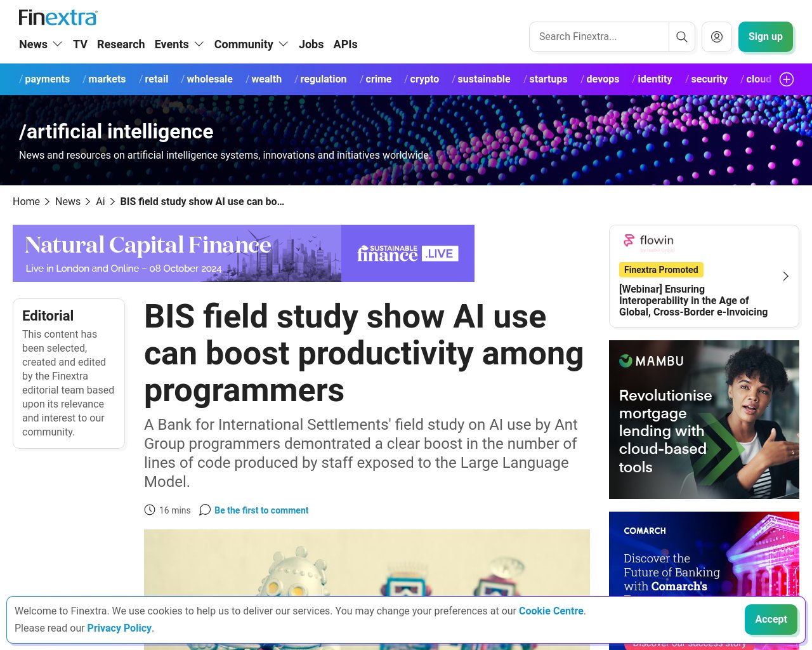Open the Natural Capital Finance banner
Screen dimensions: 812x650
click(244, 253)
